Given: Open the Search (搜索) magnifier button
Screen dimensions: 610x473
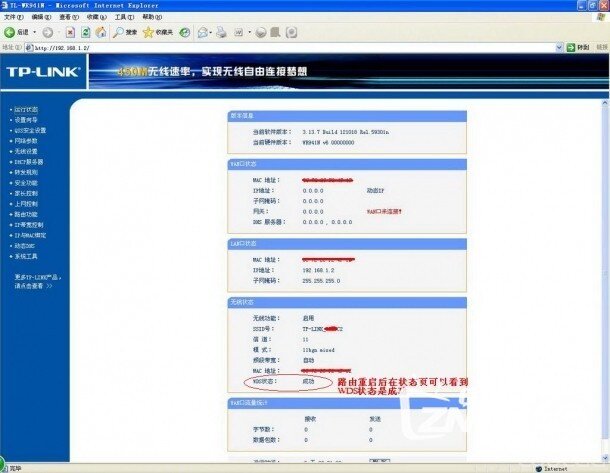Looking at the screenshot, I should (125, 32).
